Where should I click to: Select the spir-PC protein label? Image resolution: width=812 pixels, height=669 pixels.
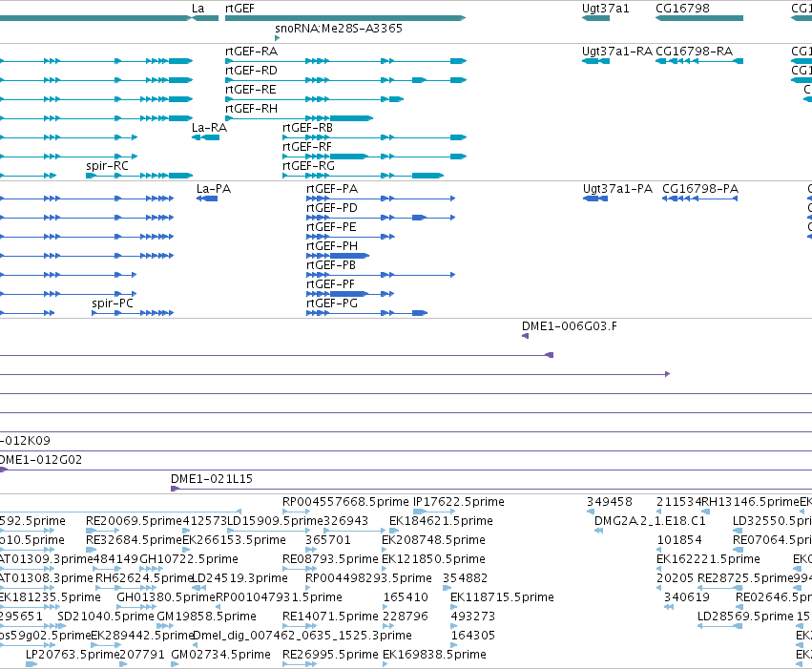[113, 303]
